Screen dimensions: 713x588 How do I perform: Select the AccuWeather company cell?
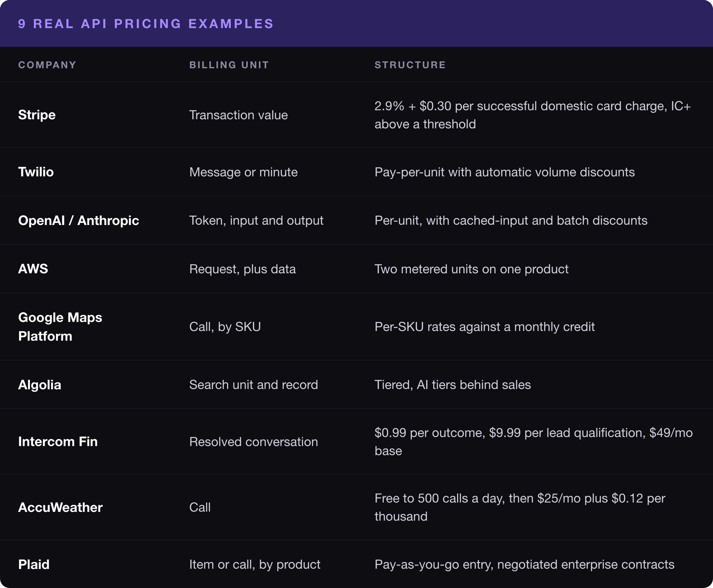[x=60, y=507]
